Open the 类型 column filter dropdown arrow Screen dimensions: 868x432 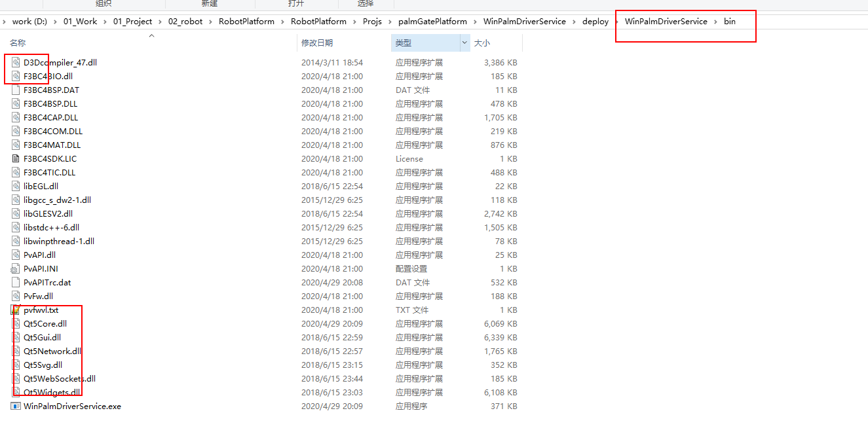[465, 43]
